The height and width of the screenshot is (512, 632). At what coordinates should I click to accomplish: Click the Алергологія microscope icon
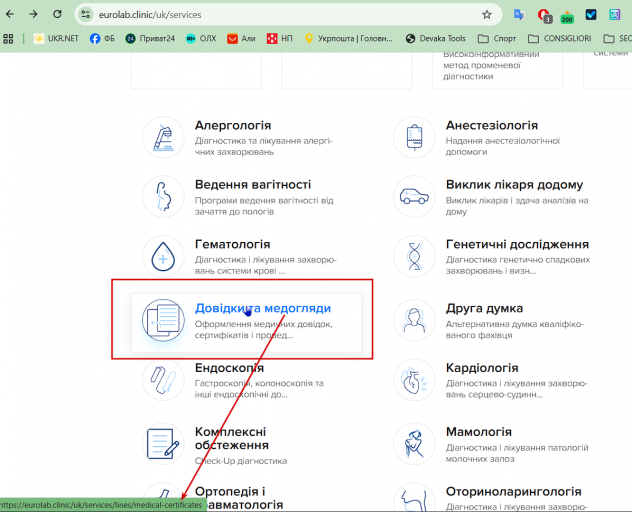point(163,138)
